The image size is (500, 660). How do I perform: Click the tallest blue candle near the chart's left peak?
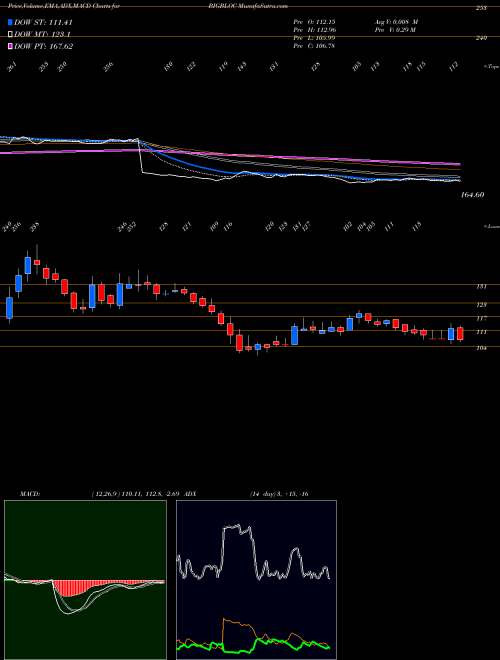(x=28, y=265)
